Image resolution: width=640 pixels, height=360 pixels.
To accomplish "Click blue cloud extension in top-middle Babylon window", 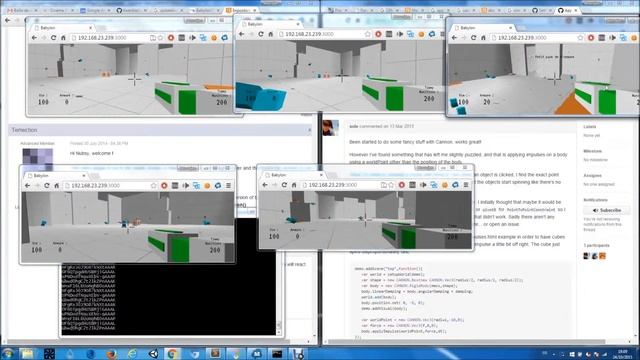I will click(x=432, y=34).
